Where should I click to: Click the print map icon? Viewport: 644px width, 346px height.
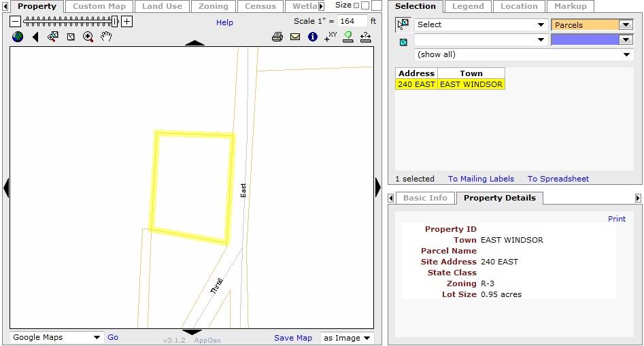click(277, 37)
